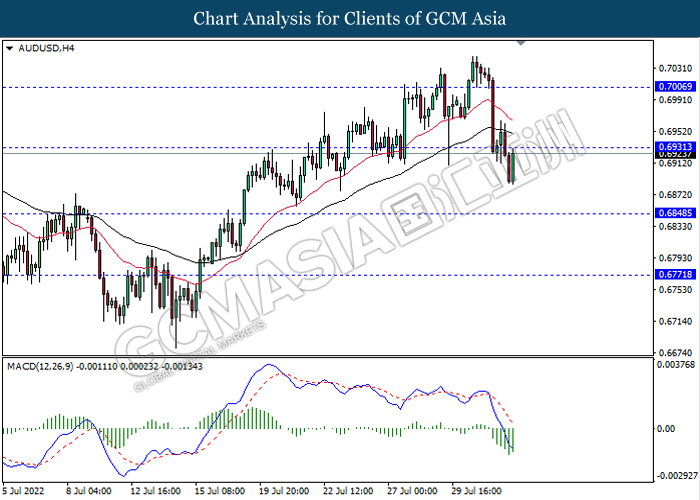Click the 0.66740 price axis value

pos(675,353)
